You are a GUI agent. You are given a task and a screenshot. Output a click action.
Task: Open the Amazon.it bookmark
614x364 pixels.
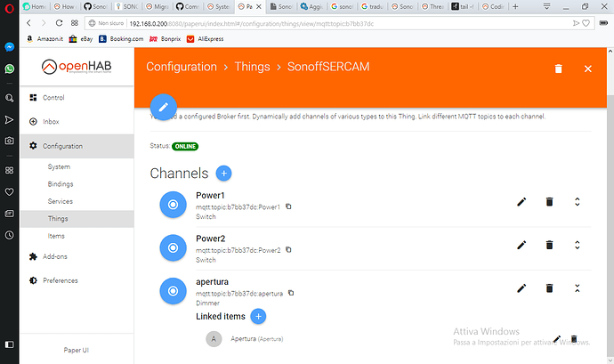point(45,39)
